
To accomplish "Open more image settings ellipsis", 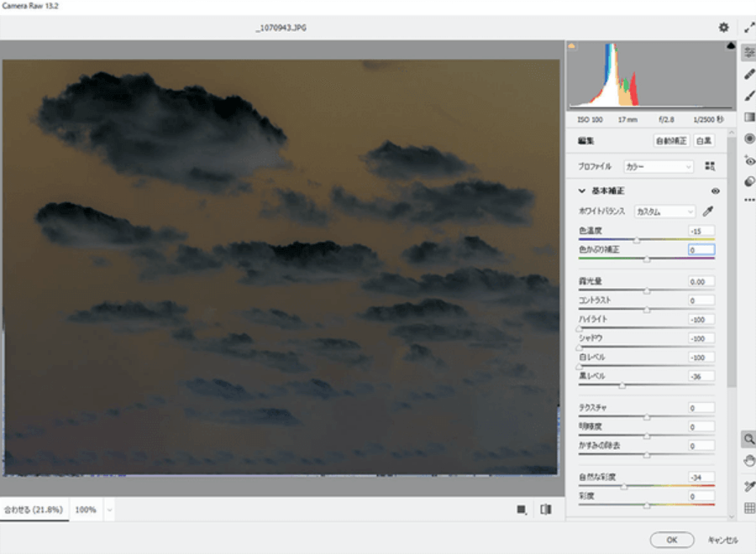I will [749, 200].
